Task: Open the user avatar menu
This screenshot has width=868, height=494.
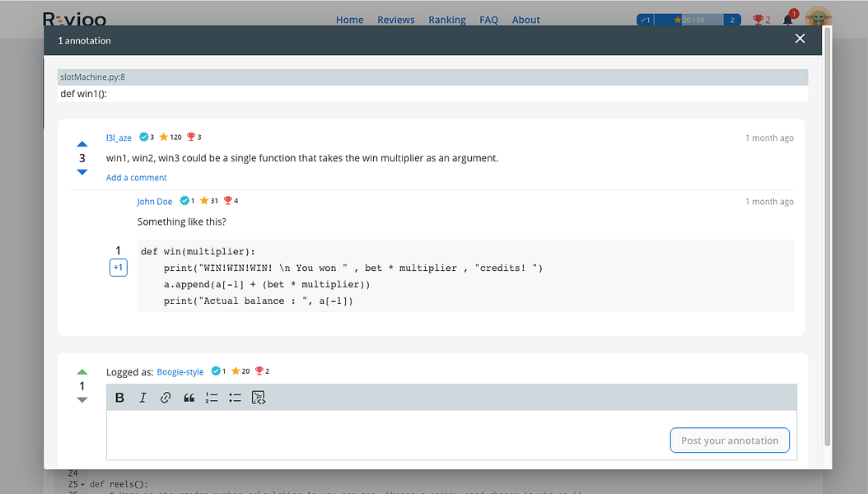Action: tap(818, 18)
